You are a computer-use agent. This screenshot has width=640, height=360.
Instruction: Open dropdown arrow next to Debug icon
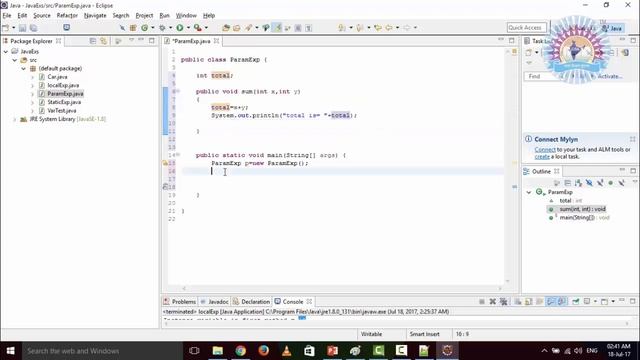[171, 28]
